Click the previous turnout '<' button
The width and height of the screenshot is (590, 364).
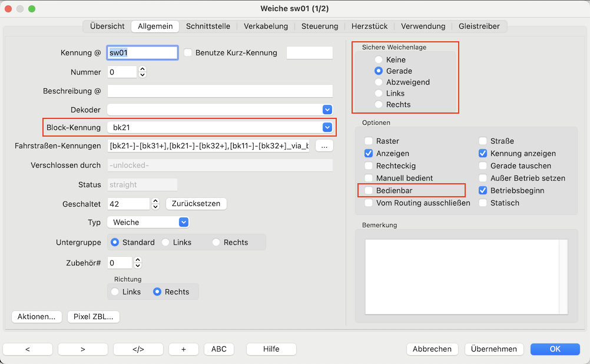[28, 349]
